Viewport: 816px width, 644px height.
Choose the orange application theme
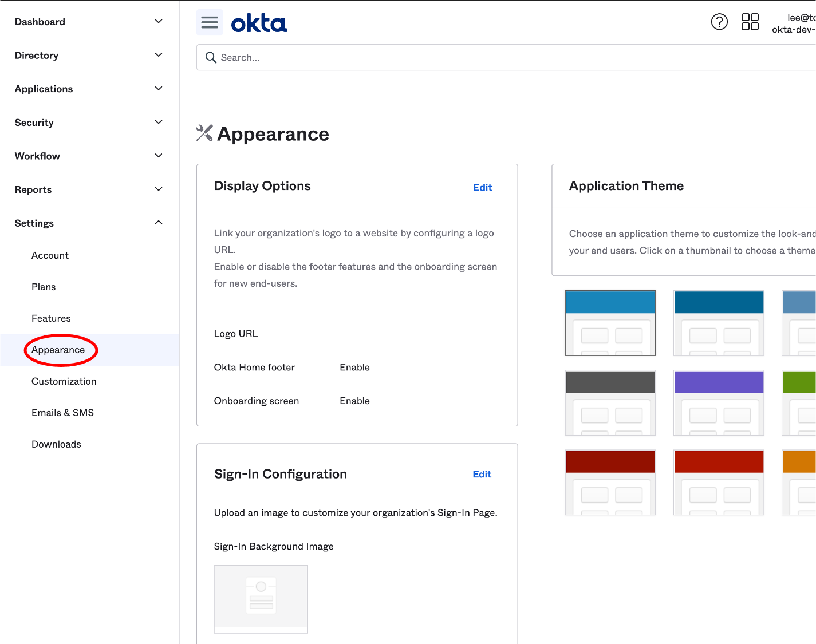point(799,483)
